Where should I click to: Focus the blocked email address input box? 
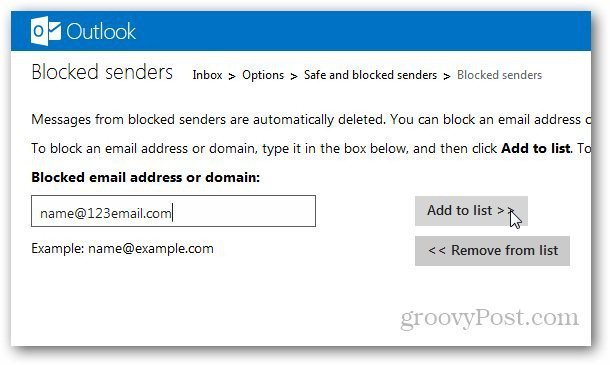pyautogui.click(x=173, y=211)
